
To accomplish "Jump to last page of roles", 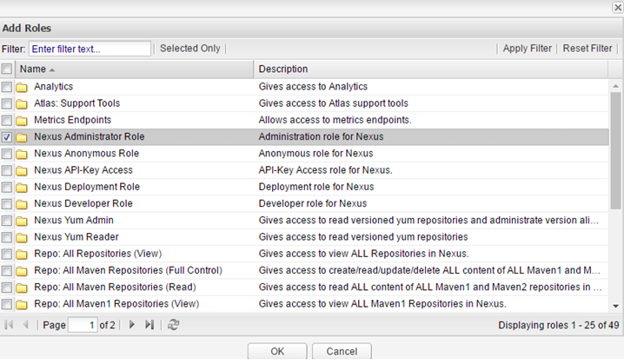I will point(149,325).
